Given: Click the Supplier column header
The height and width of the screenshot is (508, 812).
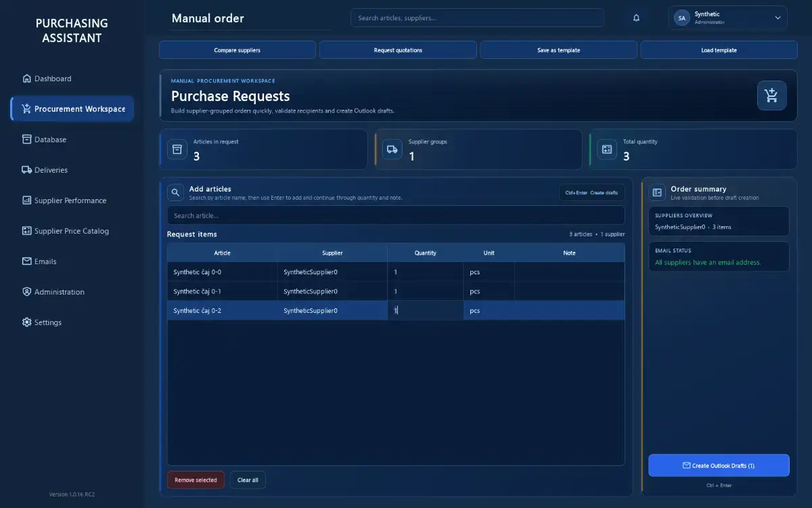Looking at the screenshot, I should [332, 253].
